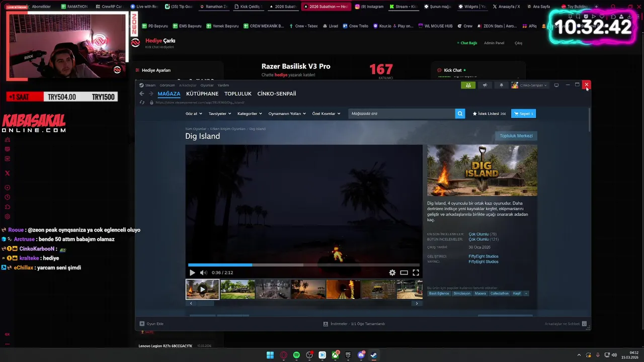Go back with Steam's back arrow

(142, 94)
